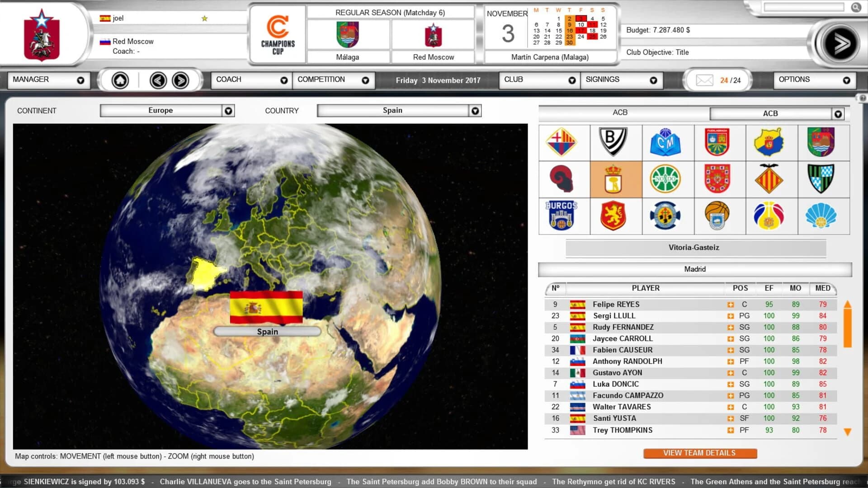Click the large continue arrow top right

[x=841, y=42]
